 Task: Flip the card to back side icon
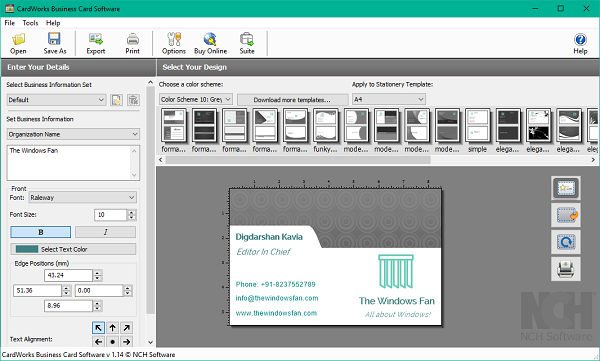point(566,215)
